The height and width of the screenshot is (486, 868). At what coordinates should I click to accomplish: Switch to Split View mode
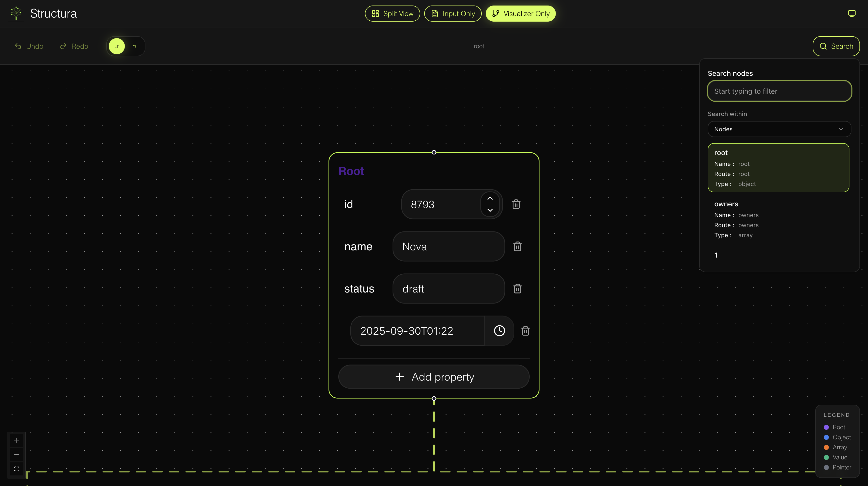pyautogui.click(x=392, y=14)
